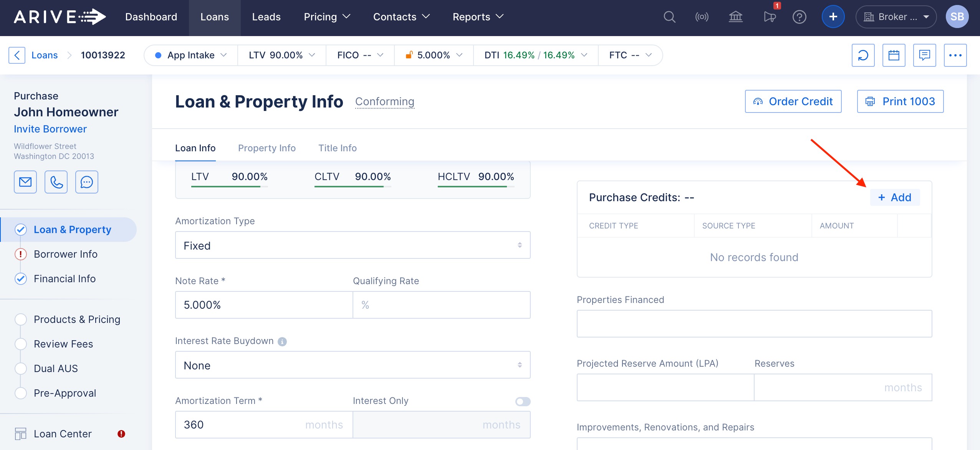
Task: Open the Leads menu item
Action: point(266,17)
